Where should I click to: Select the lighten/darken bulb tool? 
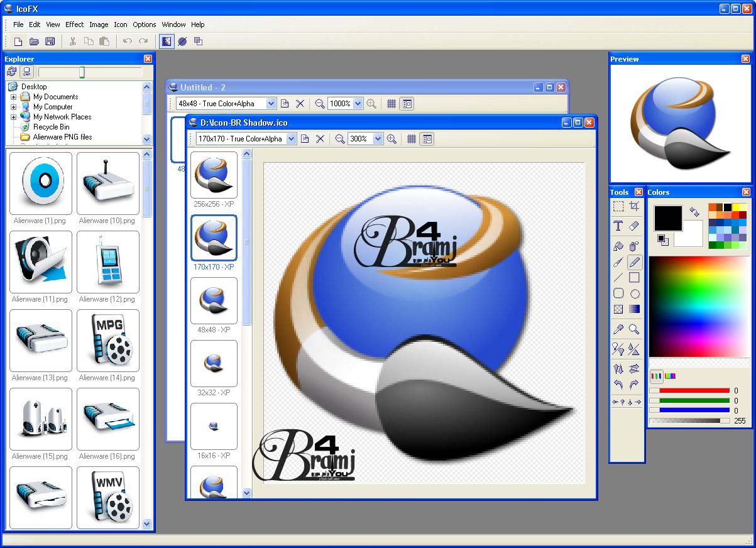(x=618, y=348)
